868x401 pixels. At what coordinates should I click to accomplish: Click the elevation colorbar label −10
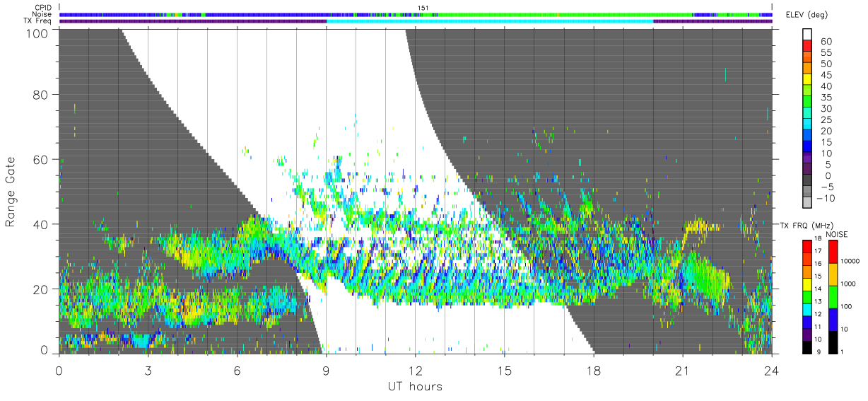pos(826,198)
